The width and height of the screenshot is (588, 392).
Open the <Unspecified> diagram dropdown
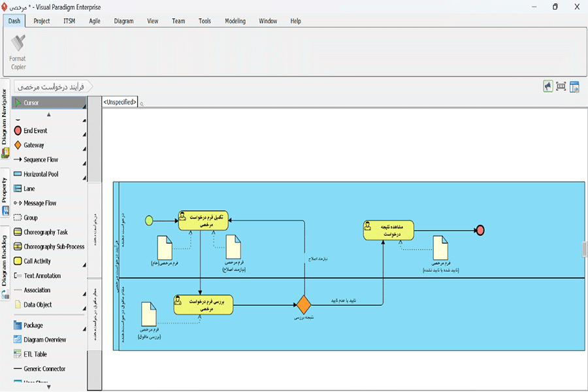[x=120, y=102]
